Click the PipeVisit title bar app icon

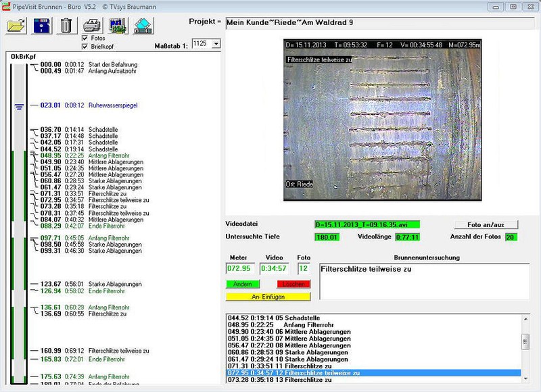click(x=6, y=5)
